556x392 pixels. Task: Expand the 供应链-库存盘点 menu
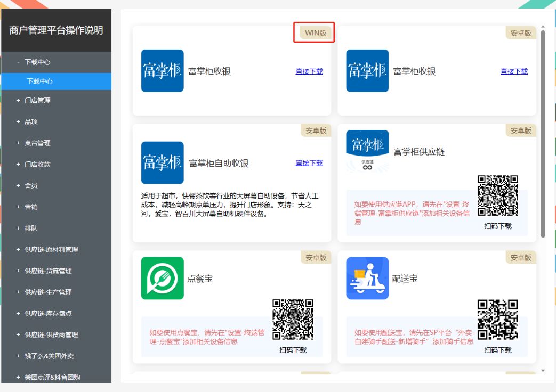(57, 313)
